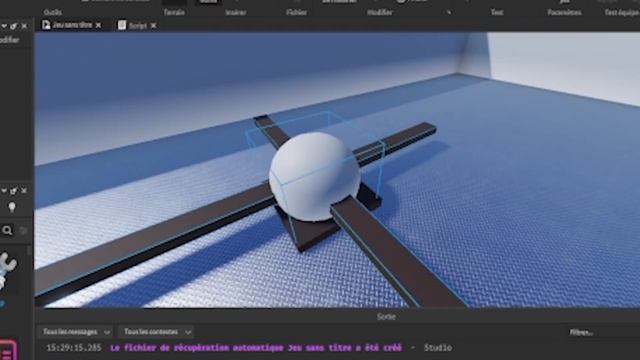Screen dimensions: 640x360
Task: Open the 'Fichier' ribbon group
Action: click(x=296, y=12)
